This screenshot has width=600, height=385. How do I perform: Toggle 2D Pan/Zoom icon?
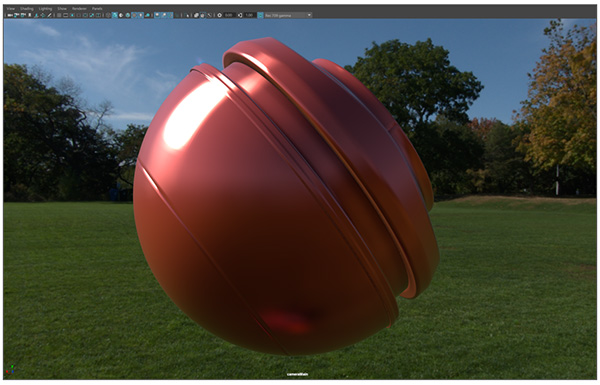coord(43,15)
